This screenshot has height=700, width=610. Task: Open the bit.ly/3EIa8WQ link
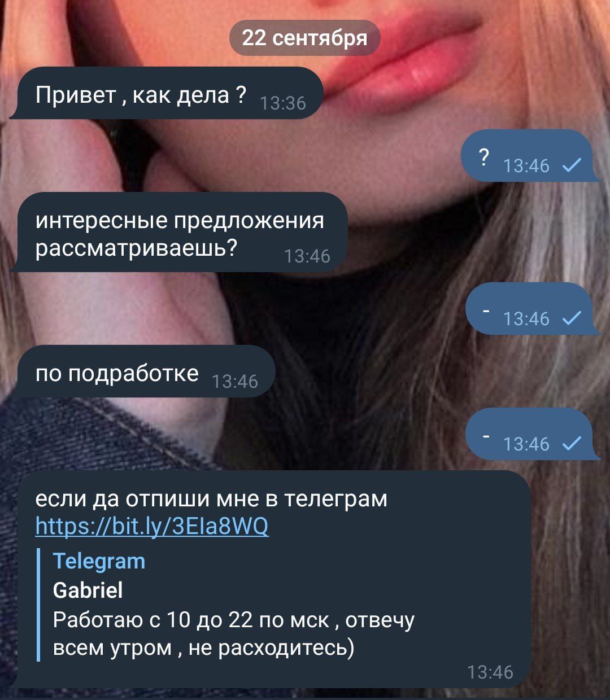152,526
